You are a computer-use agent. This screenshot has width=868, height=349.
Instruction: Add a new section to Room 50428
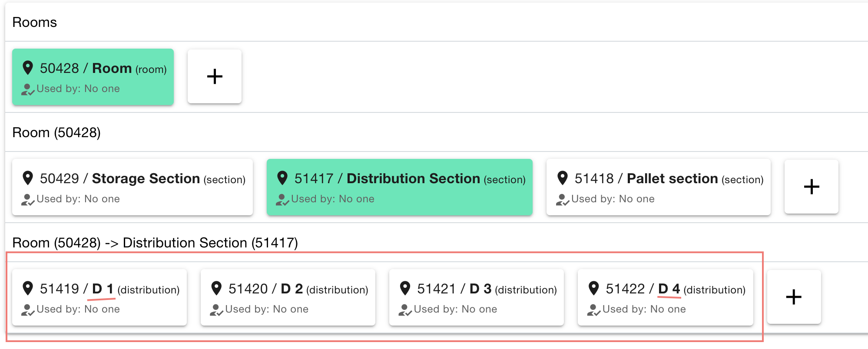812,187
